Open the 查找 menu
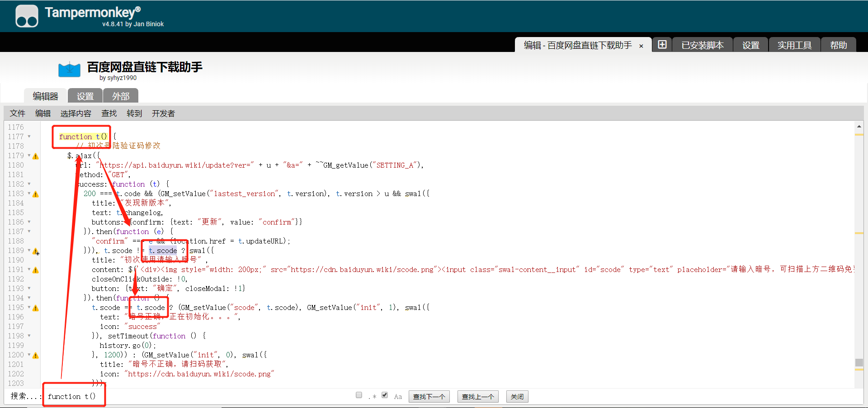Screen dimensions: 868x408 109,113
